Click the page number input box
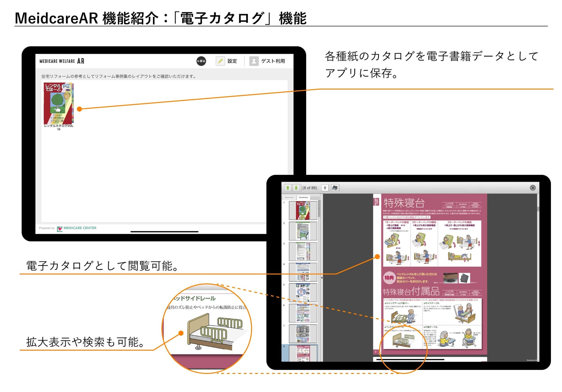This screenshot has height=392, width=562. pyautogui.click(x=325, y=188)
